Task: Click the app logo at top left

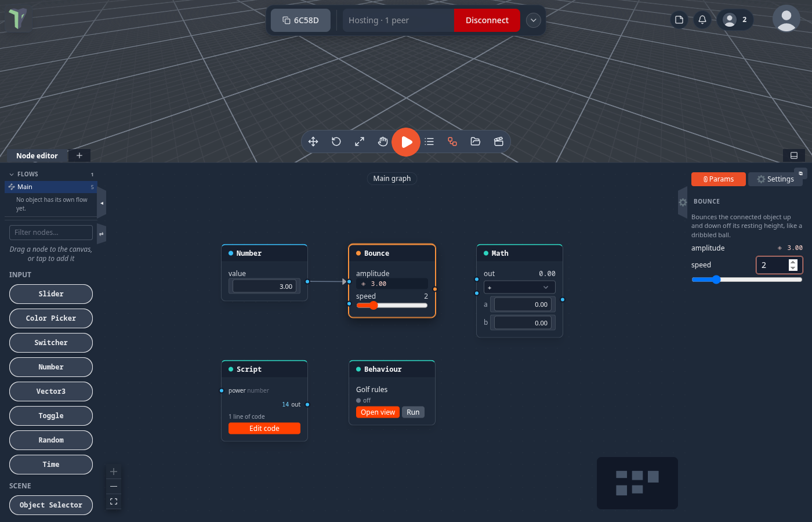Action: click(x=17, y=19)
